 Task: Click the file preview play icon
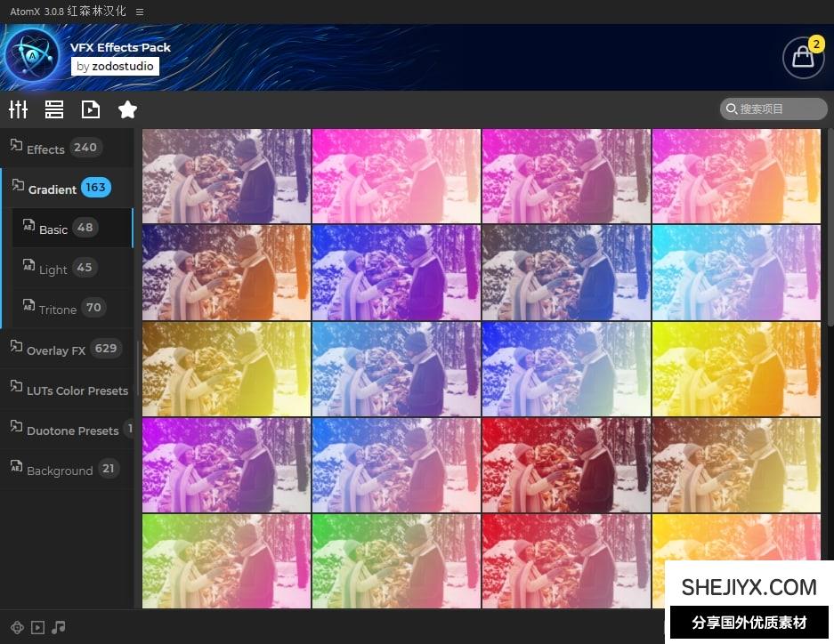[91, 109]
